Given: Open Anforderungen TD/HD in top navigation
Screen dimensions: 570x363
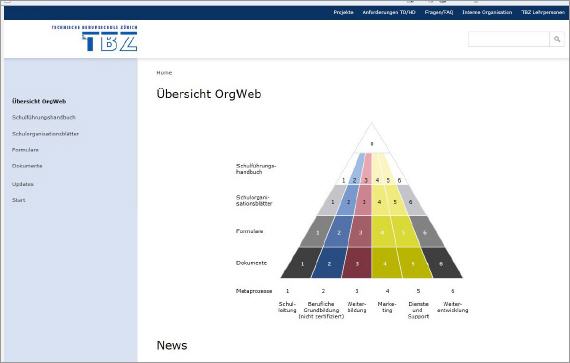Looking at the screenshot, I should point(389,12).
